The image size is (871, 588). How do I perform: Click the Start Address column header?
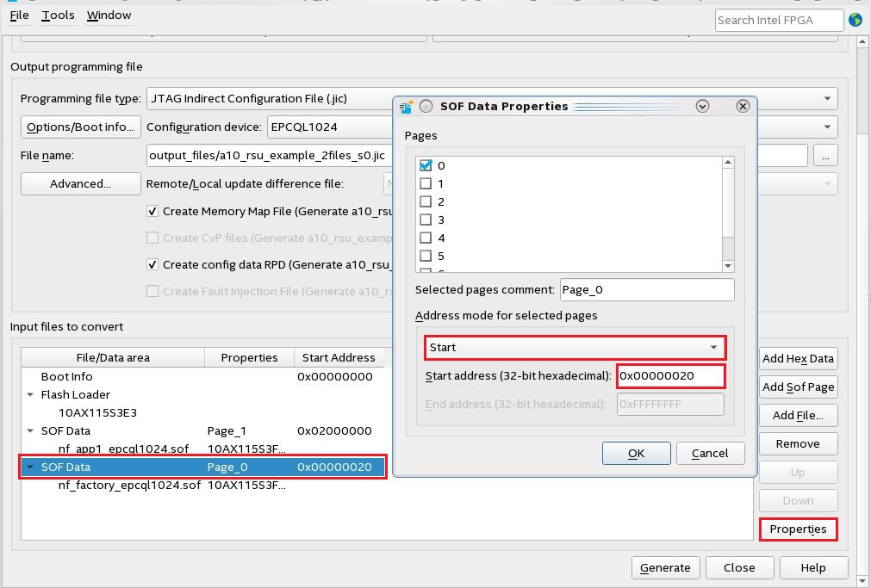[339, 357]
